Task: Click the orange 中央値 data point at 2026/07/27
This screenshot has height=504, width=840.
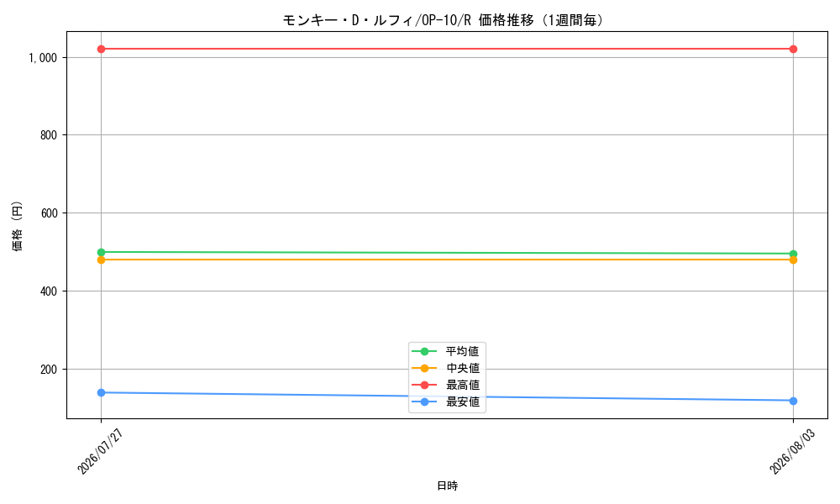Action: point(102,260)
